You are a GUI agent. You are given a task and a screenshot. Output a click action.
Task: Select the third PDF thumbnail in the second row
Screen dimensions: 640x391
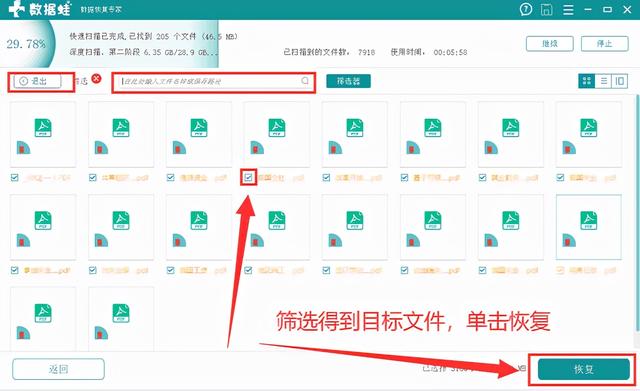(x=199, y=227)
